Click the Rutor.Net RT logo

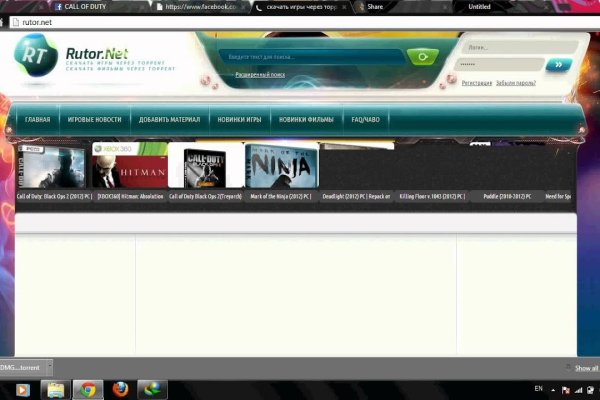click(36, 56)
